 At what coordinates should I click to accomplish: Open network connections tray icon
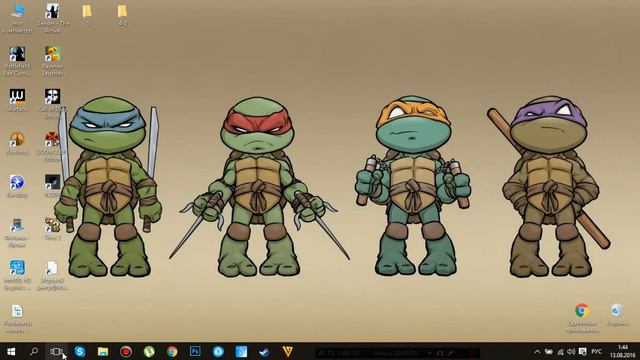pos(560,352)
